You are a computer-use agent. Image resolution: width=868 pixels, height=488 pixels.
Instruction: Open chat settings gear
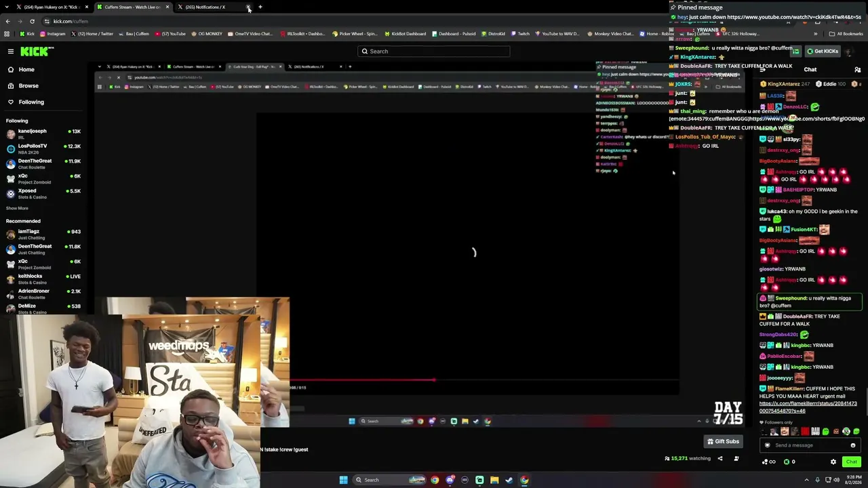coord(833,462)
